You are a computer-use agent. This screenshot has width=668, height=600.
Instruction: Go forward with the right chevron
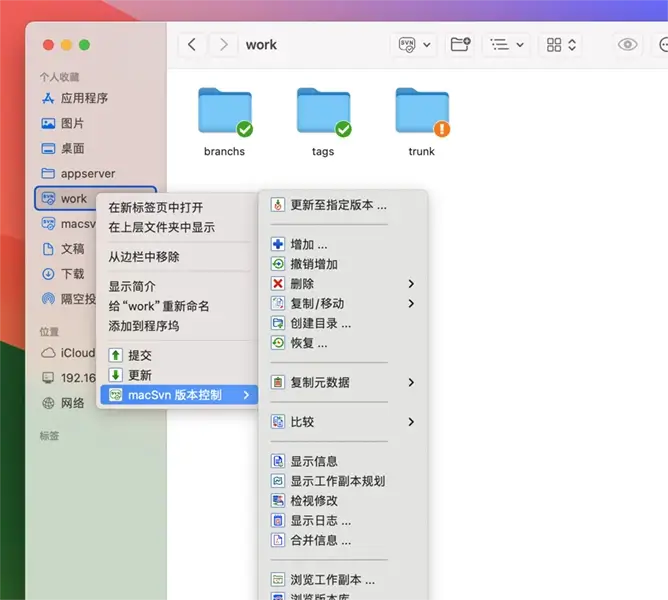224,44
